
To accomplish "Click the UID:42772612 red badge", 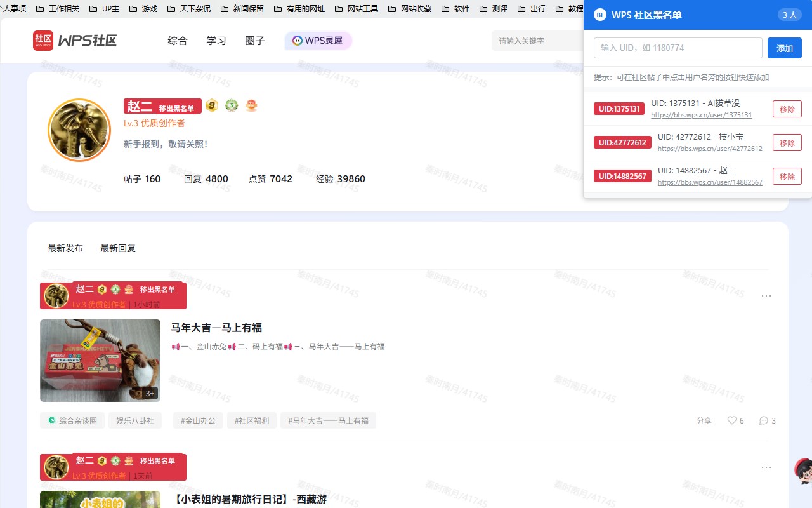I will point(622,143).
